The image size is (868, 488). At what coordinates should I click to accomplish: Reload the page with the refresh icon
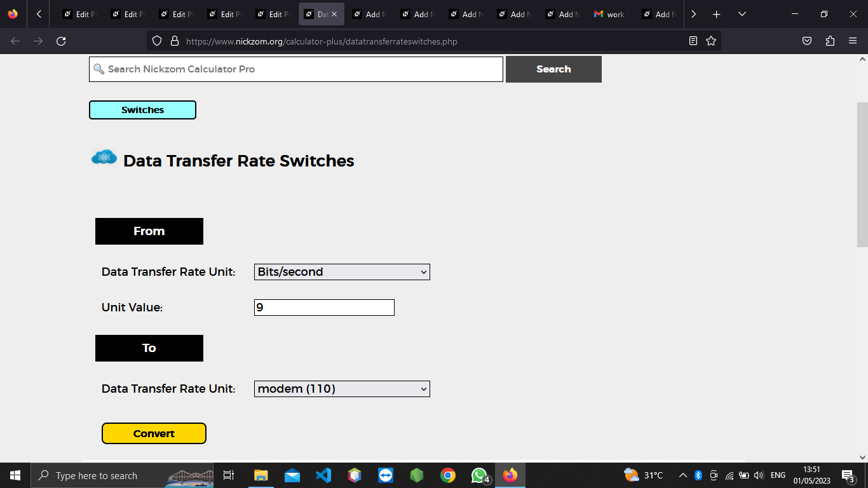coord(61,41)
